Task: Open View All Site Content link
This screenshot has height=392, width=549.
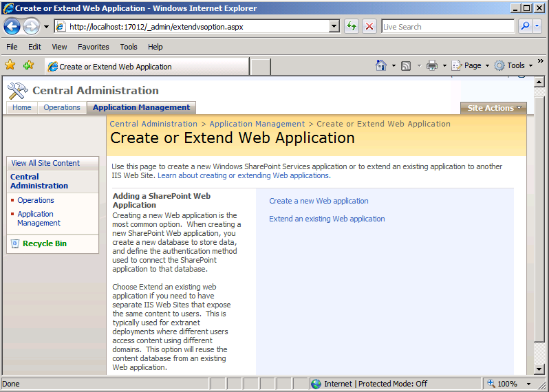Action: click(x=45, y=163)
